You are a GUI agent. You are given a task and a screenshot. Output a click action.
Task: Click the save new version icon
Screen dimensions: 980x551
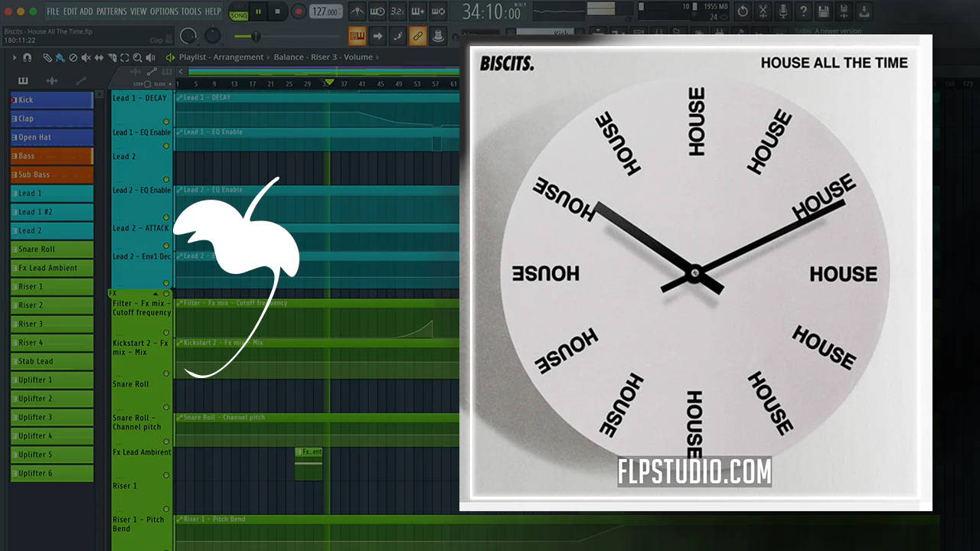pyautogui.click(x=844, y=11)
